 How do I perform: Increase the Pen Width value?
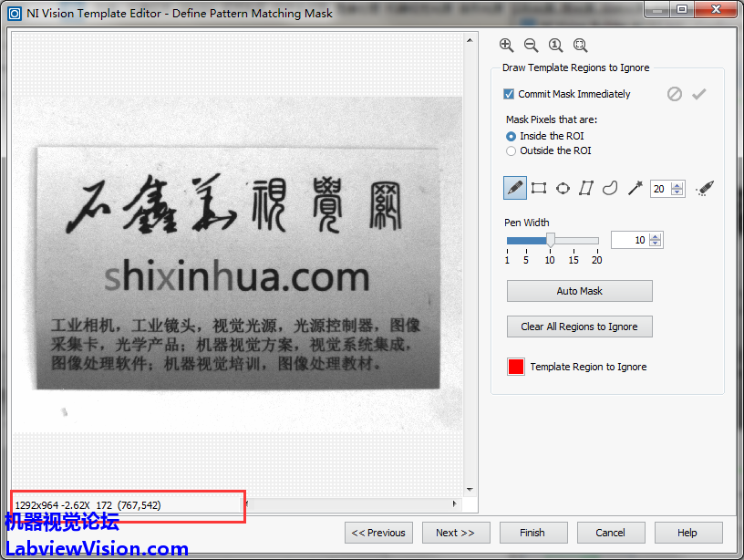coord(656,237)
